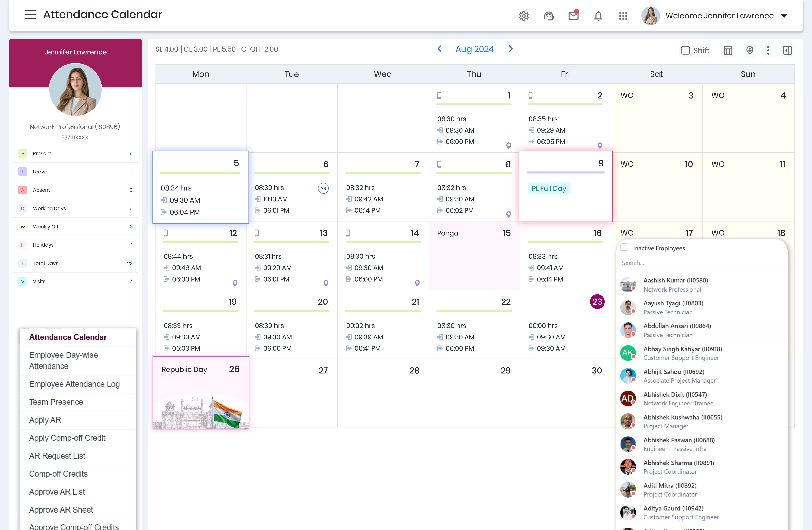Select Apply AR from the menu
The image size is (812, 530).
pos(77,420)
